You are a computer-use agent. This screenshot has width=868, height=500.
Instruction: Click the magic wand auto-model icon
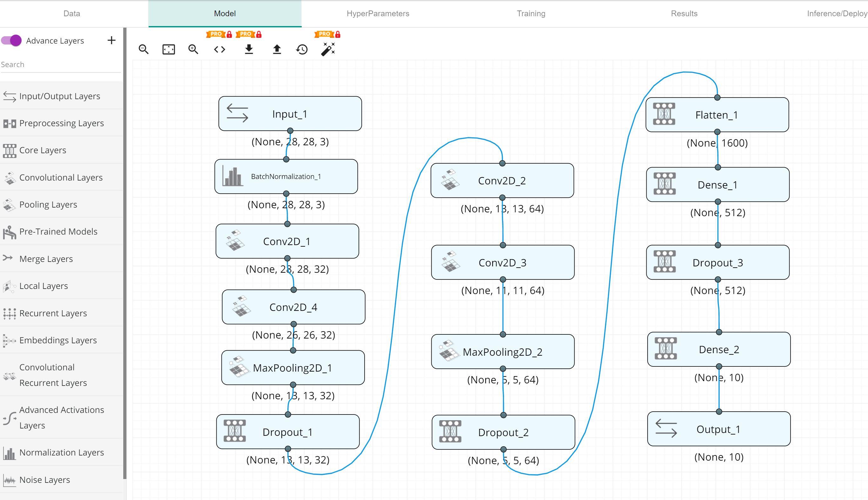pyautogui.click(x=328, y=49)
